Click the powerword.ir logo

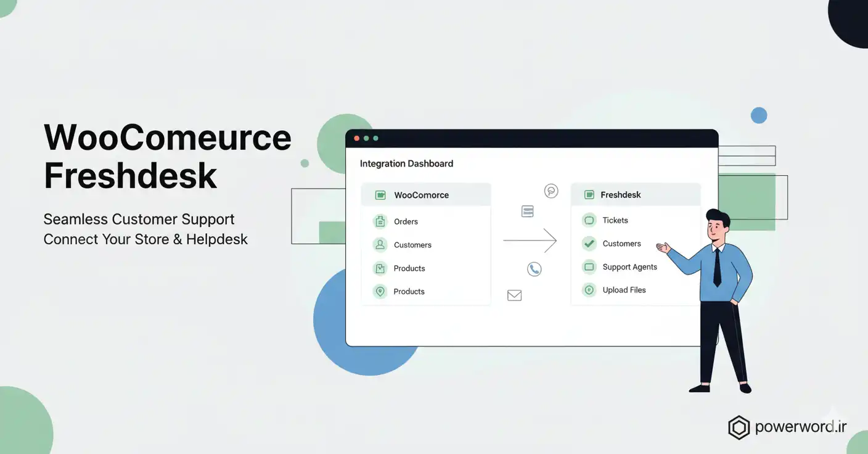788,427
